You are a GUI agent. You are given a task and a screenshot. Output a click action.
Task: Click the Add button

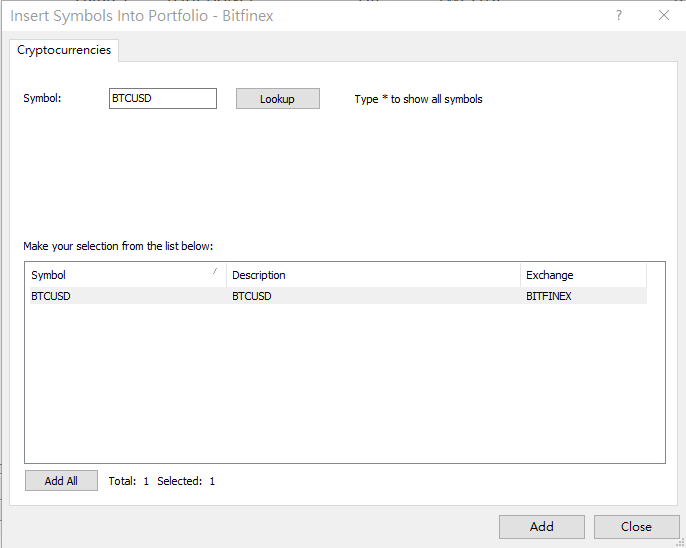pos(542,527)
